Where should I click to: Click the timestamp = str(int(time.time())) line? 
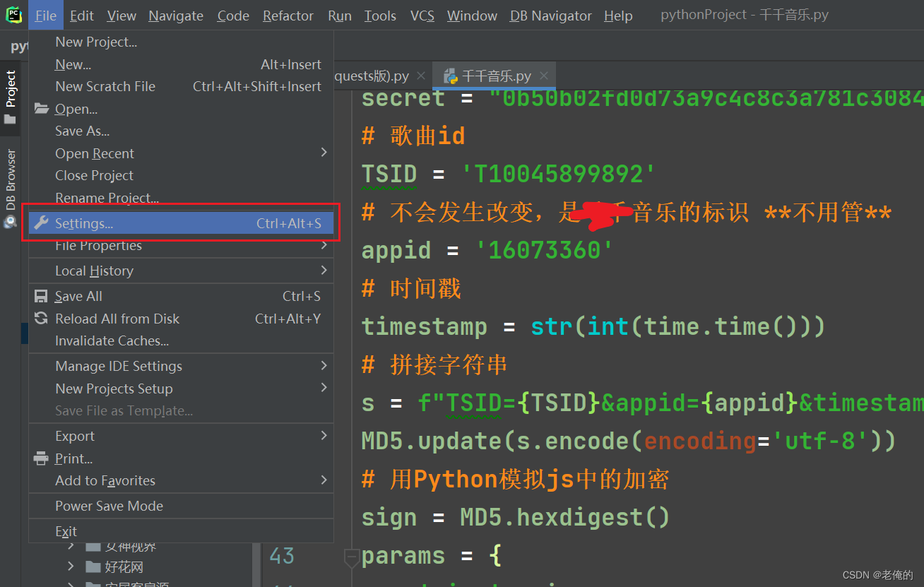[x=593, y=326]
